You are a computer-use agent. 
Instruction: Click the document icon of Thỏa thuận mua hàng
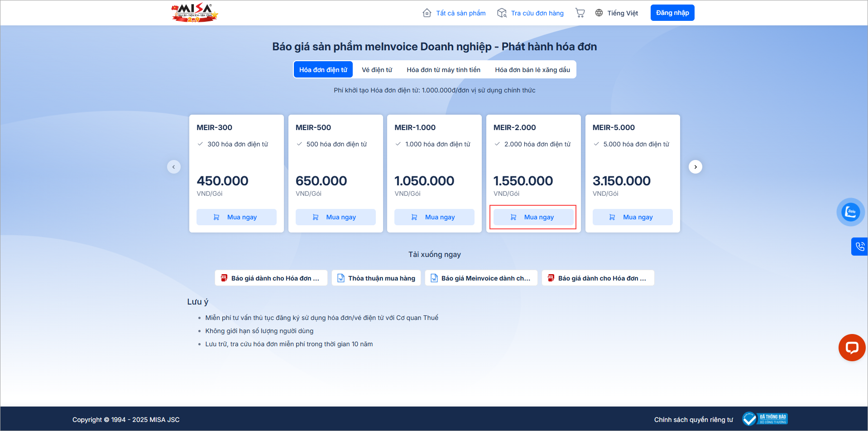341,278
